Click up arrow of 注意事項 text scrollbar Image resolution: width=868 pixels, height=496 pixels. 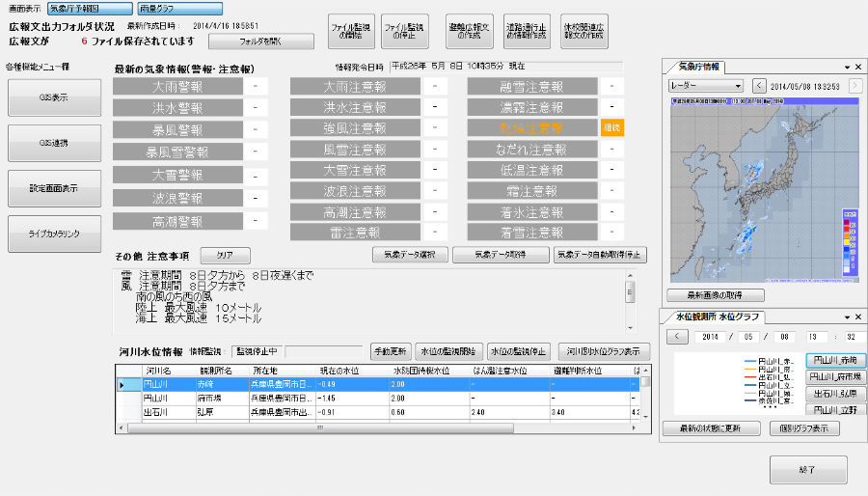pos(630,275)
